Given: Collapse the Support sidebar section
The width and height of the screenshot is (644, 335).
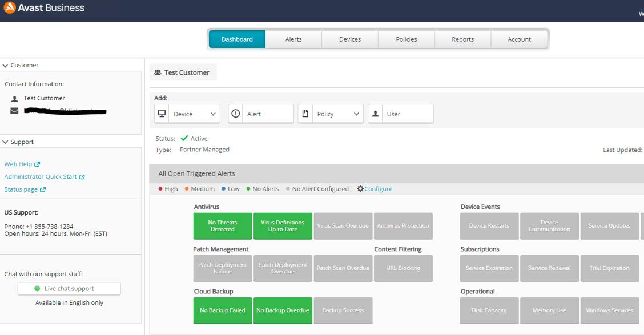Looking at the screenshot, I should (6, 142).
